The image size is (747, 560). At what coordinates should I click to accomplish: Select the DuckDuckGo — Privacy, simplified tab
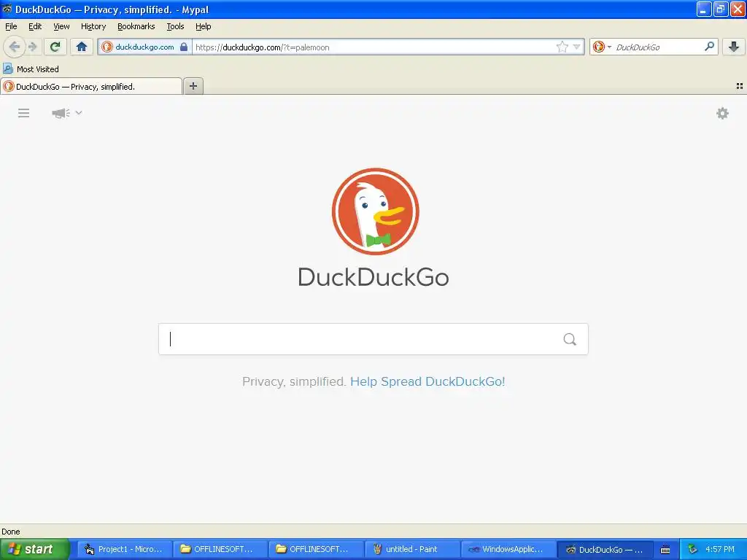[x=91, y=86]
